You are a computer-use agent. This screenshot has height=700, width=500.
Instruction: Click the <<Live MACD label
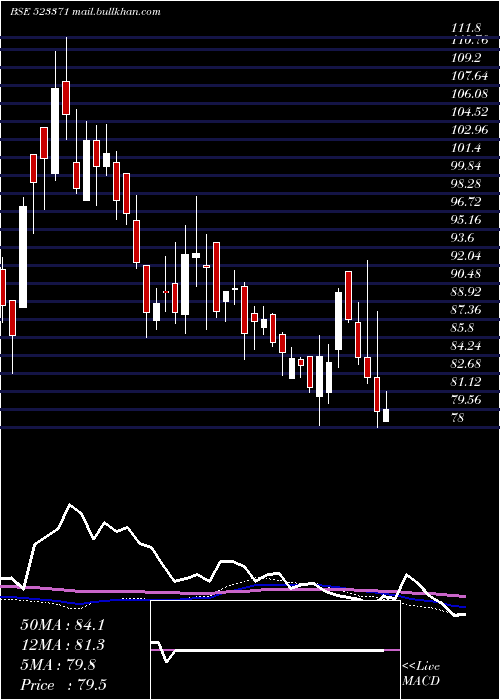pos(421,674)
